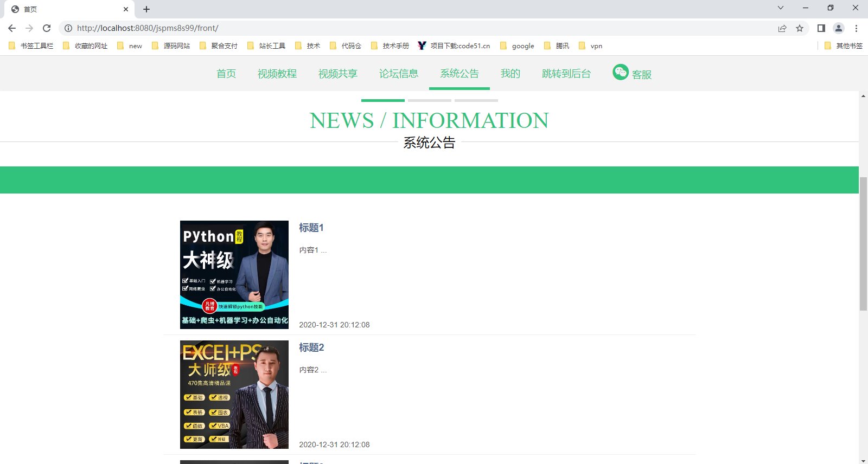Viewport: 868px width, 464px height.
Task: Click the NEWS / INFORMATION heading
Action: (429, 120)
